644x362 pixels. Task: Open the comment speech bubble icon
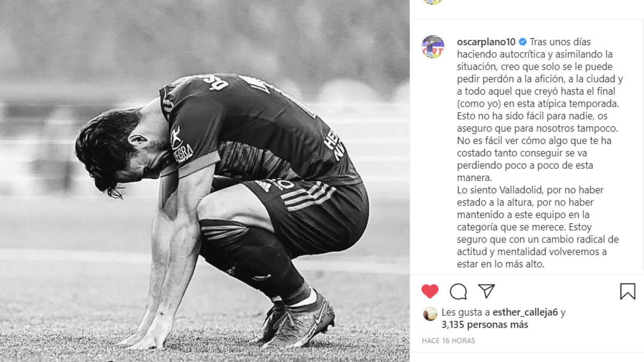458,291
